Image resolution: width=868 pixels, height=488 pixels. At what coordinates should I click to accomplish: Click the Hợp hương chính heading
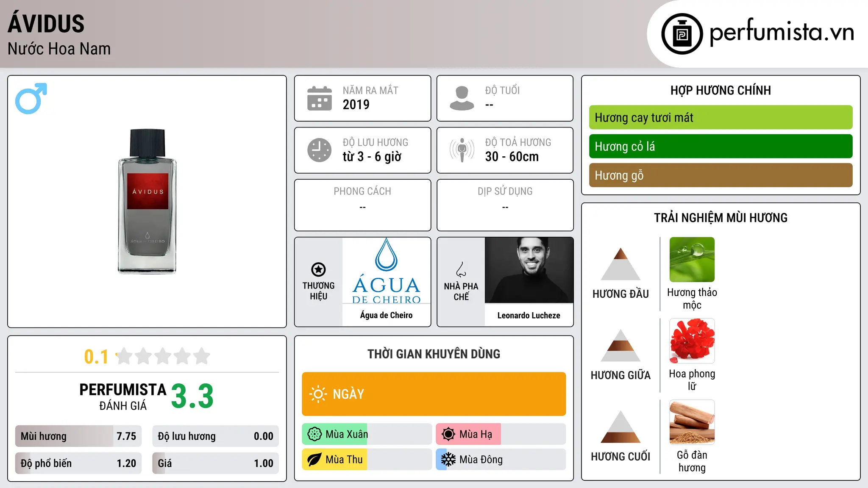721,90
